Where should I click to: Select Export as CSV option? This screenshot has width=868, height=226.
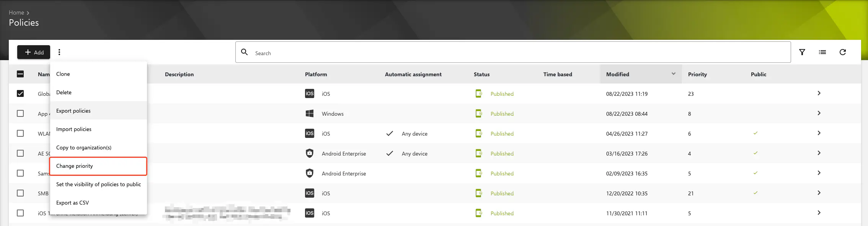[98, 203]
